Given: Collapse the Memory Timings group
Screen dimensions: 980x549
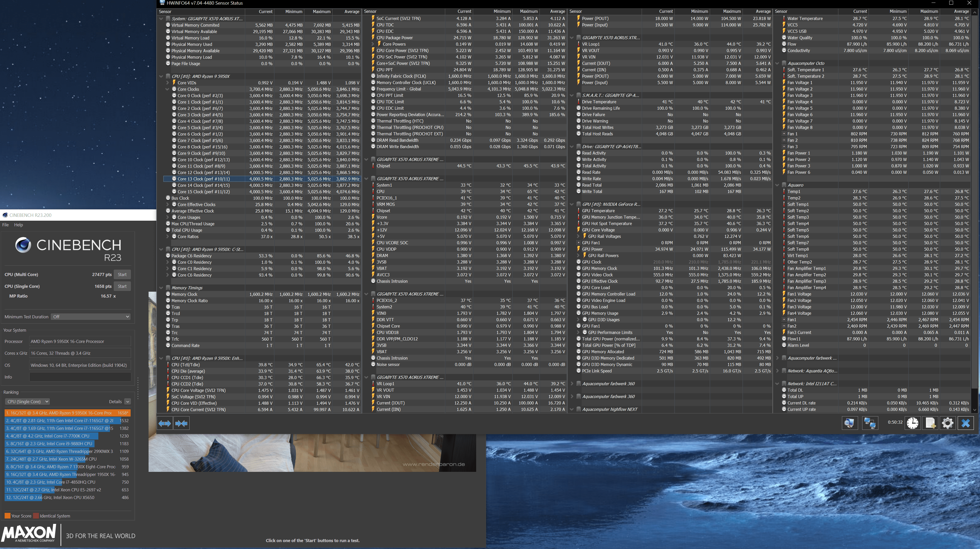Looking at the screenshot, I should [x=161, y=288].
